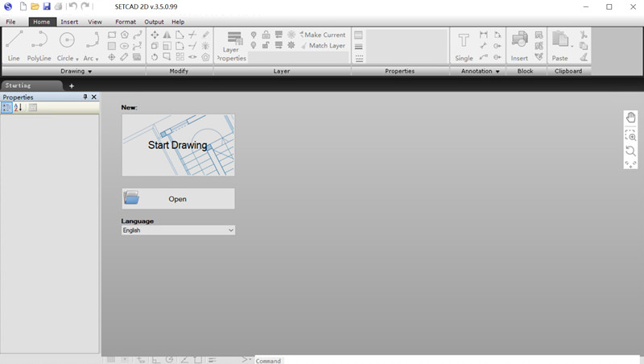Open the Language dropdown
Screen dimensions: 644x364
point(178,230)
